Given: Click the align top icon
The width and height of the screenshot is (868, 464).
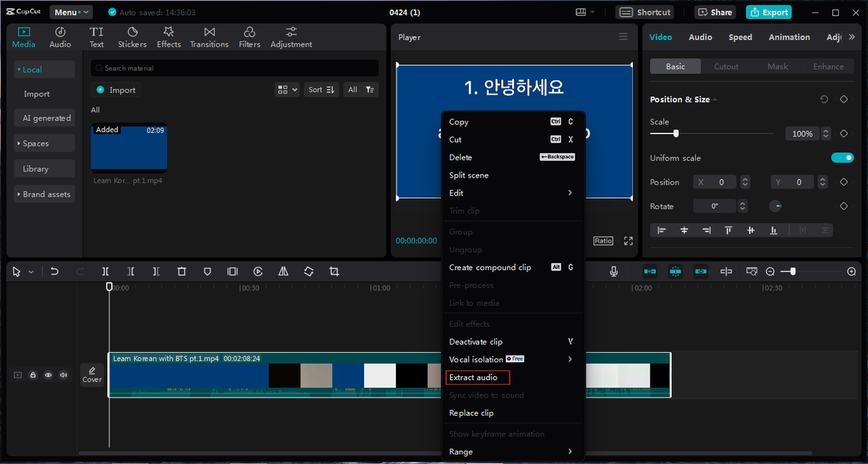Looking at the screenshot, I should [x=728, y=231].
